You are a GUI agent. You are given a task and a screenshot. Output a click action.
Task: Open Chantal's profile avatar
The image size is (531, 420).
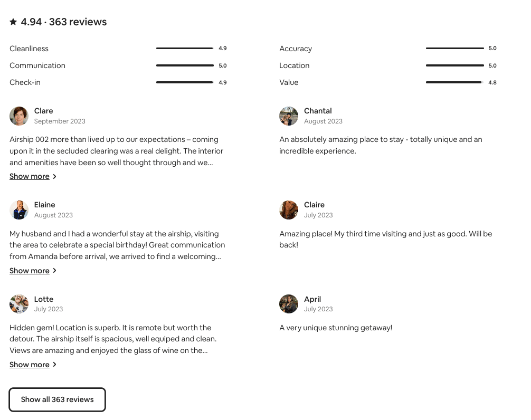point(289,116)
